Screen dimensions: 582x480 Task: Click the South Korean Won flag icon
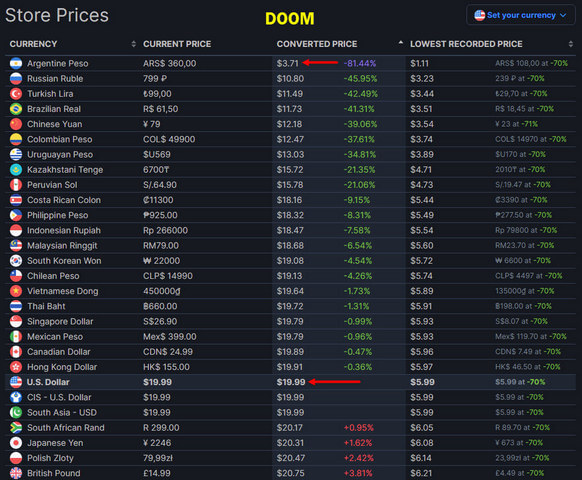16,261
